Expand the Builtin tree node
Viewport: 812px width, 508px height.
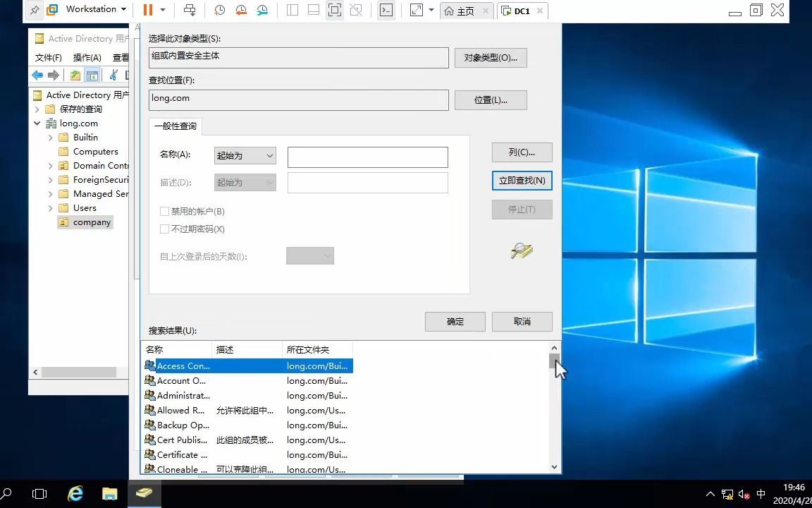pos(50,138)
